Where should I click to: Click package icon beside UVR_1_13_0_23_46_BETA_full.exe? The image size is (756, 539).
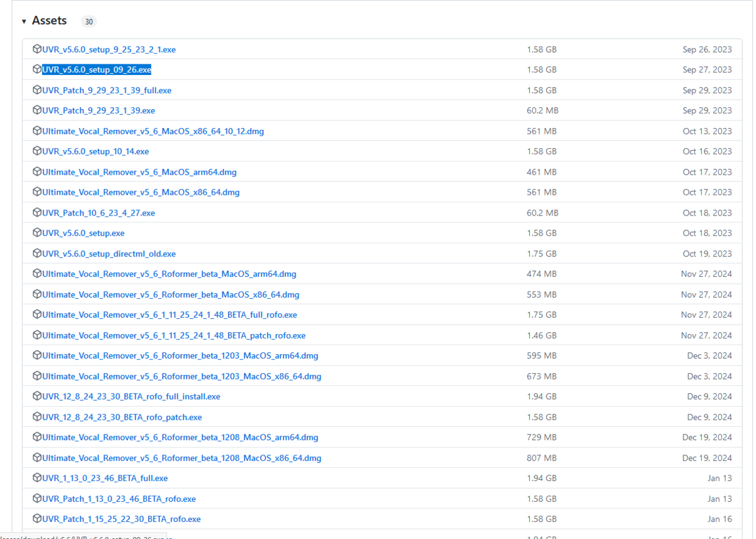(37, 478)
